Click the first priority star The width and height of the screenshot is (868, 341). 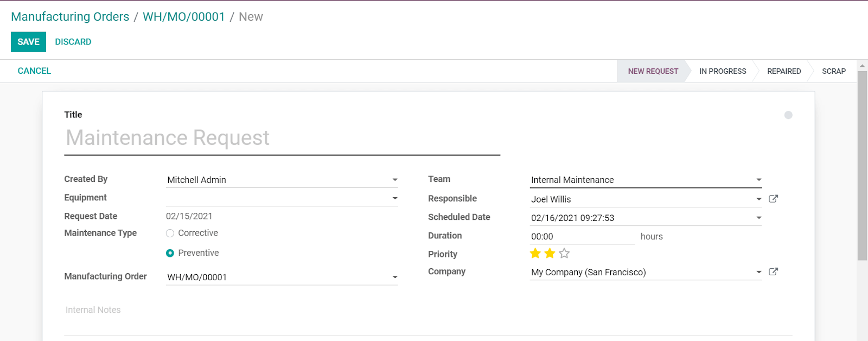click(535, 253)
